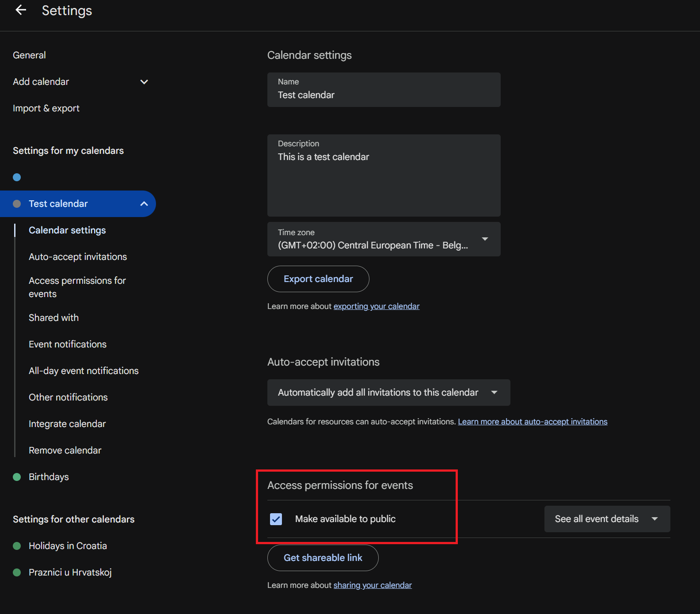Open the See all event details dropdown
The height and width of the screenshot is (614, 700).
(607, 519)
